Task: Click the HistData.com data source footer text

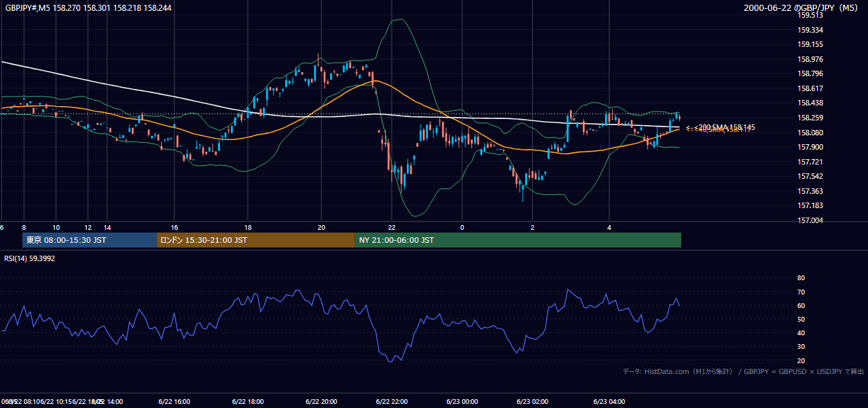Action: [744, 371]
